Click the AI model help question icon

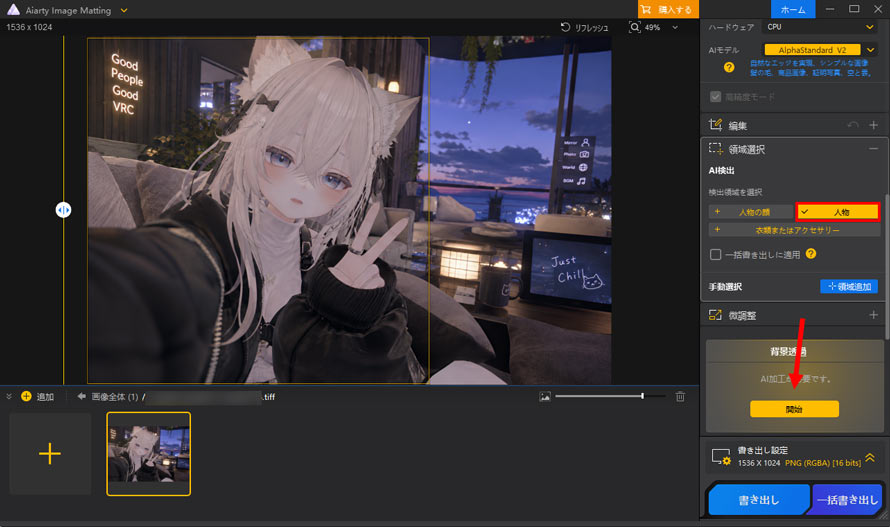point(729,67)
